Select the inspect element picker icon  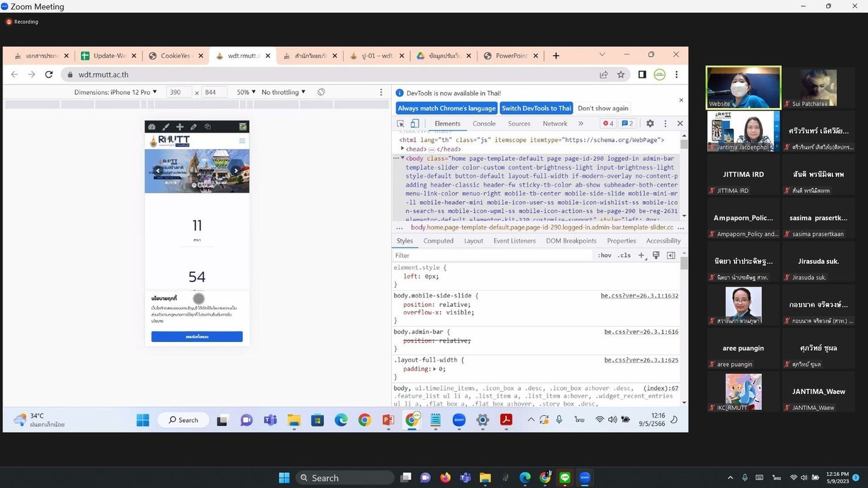[400, 123]
